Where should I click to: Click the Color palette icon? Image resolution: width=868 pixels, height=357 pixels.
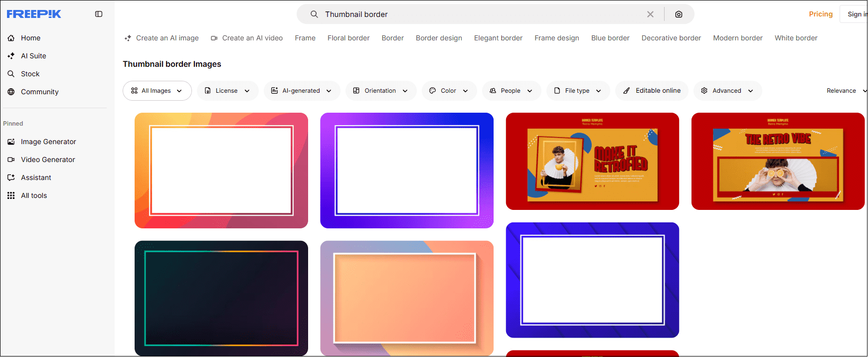[x=432, y=91]
